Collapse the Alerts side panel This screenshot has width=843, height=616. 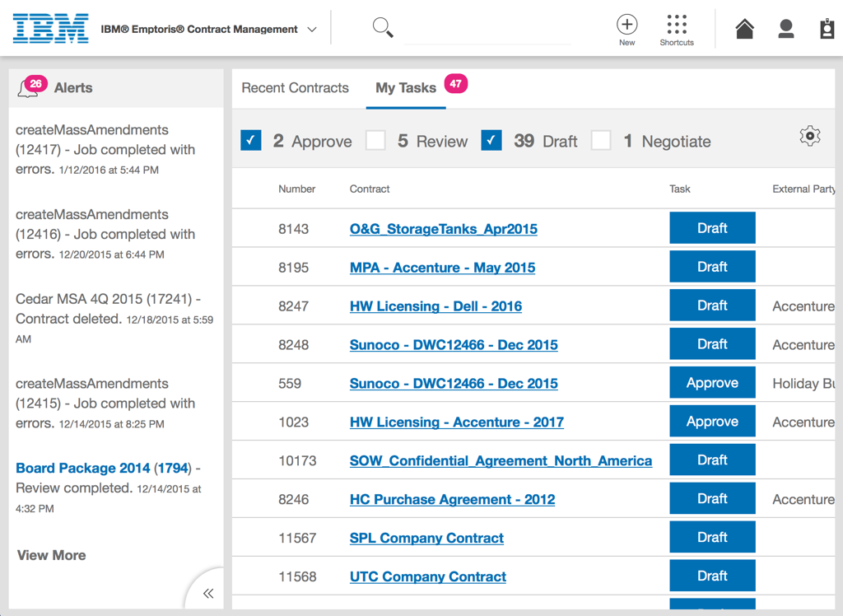click(208, 593)
